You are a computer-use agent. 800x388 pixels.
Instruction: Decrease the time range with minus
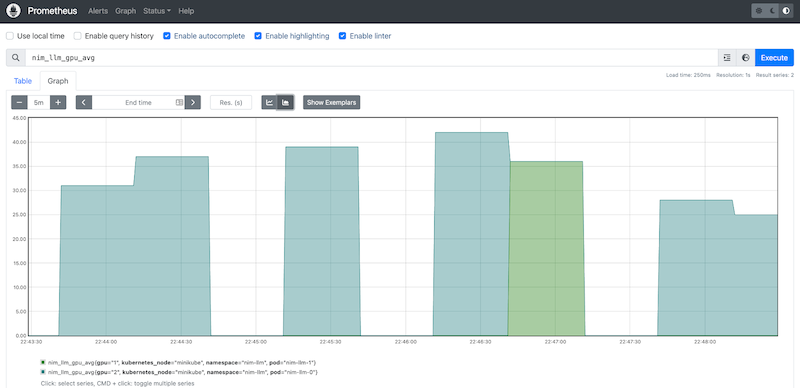point(19,103)
